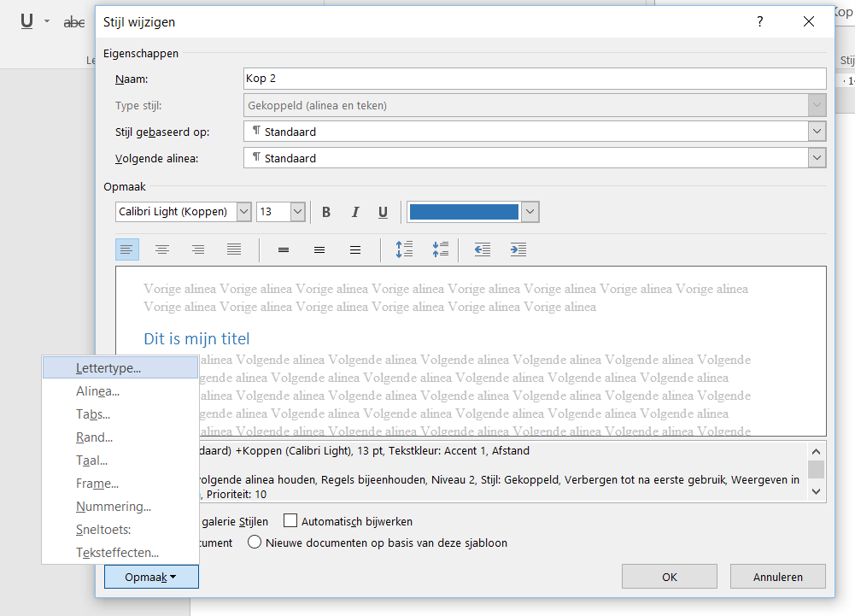Increase the paragraph indent
Viewport: 855px width, 616px height.
pyautogui.click(x=518, y=249)
